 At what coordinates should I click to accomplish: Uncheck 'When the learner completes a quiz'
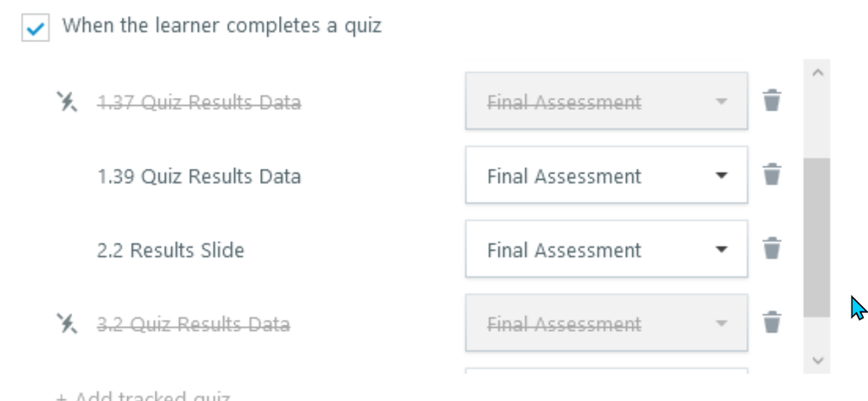point(35,27)
